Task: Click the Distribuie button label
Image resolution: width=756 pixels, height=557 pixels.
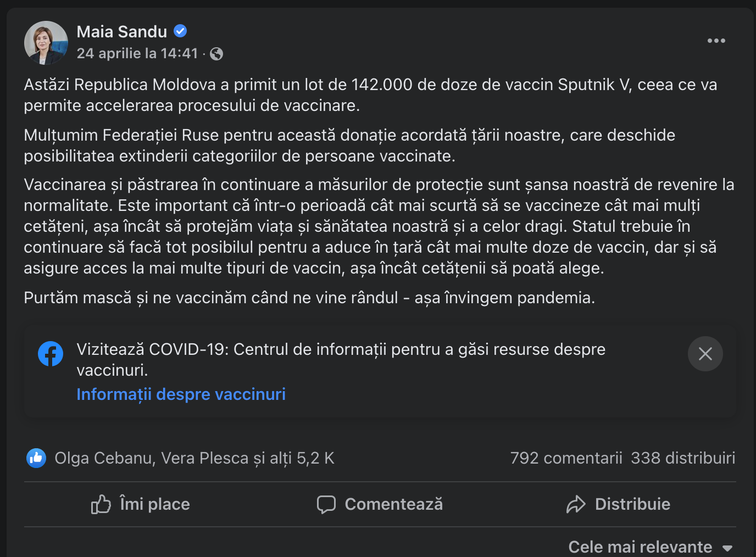Action: pos(633,504)
